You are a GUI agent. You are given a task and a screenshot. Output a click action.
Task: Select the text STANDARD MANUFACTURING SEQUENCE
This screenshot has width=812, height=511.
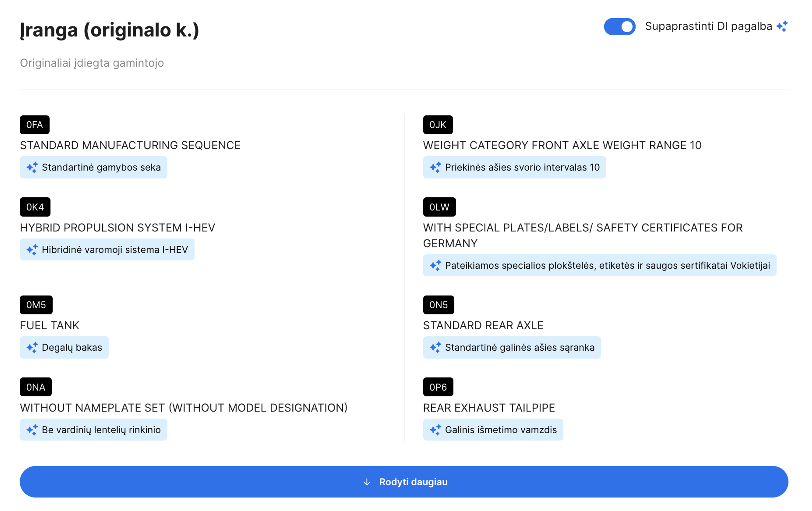point(130,145)
